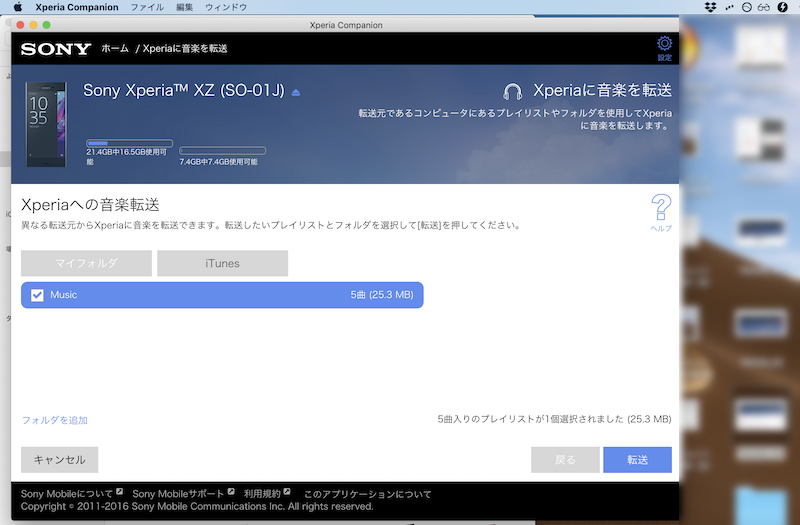Click the external link icon after Sony Mobileサポート
Screen dimensions: 800x525
pyautogui.click(x=230, y=492)
